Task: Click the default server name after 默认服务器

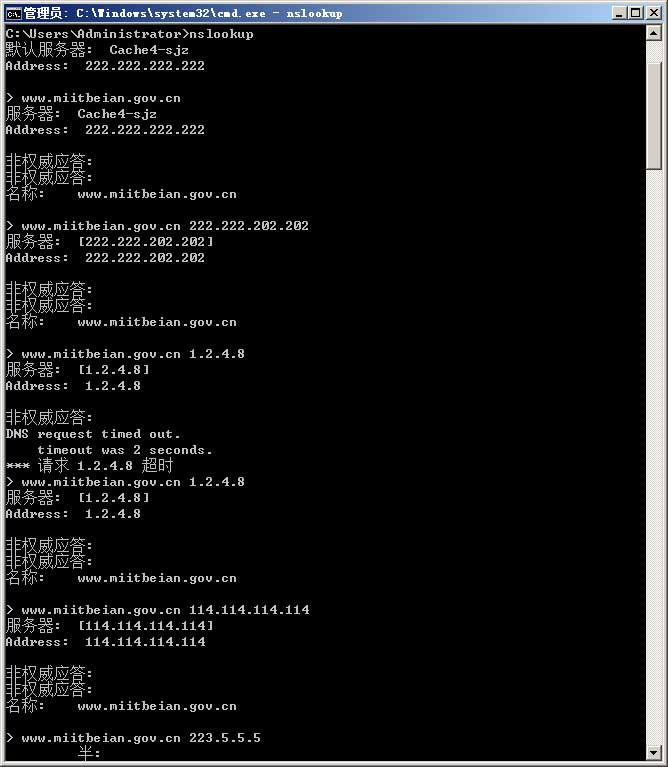Action: (x=149, y=50)
